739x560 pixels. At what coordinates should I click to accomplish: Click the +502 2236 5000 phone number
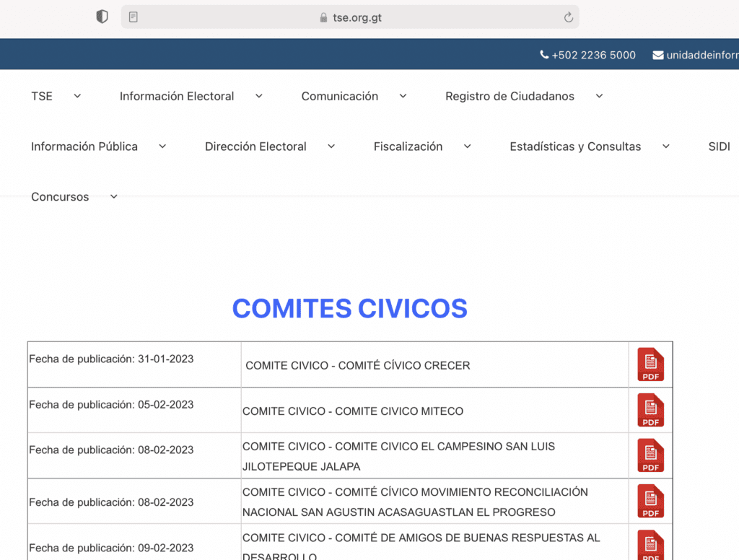(x=593, y=55)
